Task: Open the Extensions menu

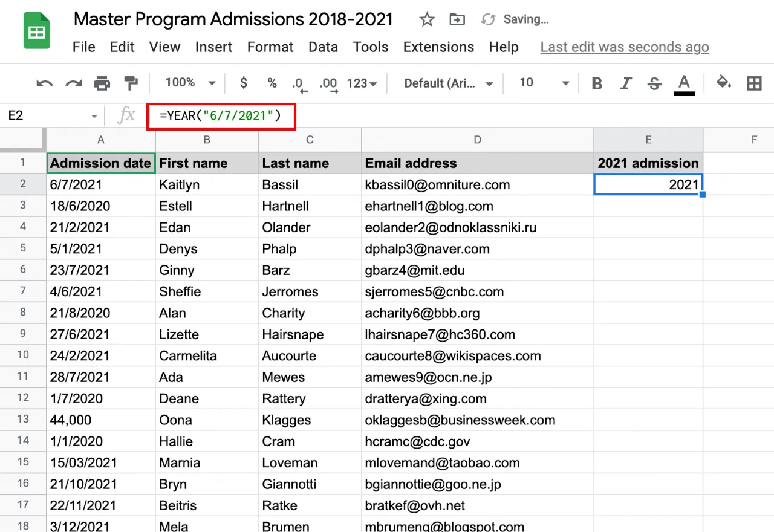Action: (x=438, y=47)
